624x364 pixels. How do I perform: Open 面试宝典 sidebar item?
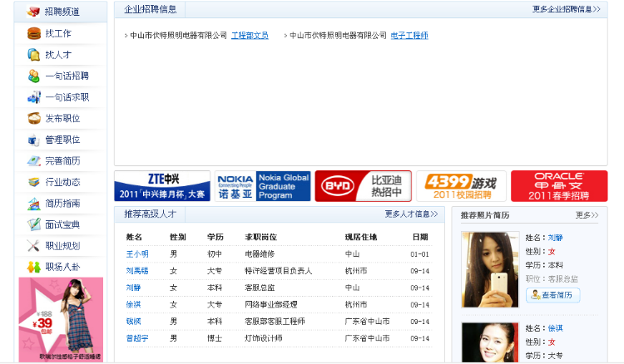point(62,225)
